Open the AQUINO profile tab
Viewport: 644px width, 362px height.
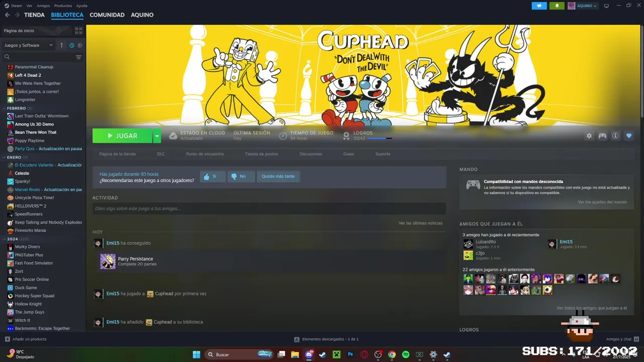coord(142,15)
